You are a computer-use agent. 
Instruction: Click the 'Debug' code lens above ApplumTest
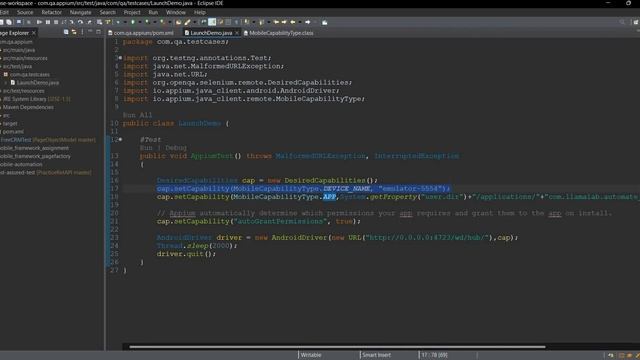(176, 148)
